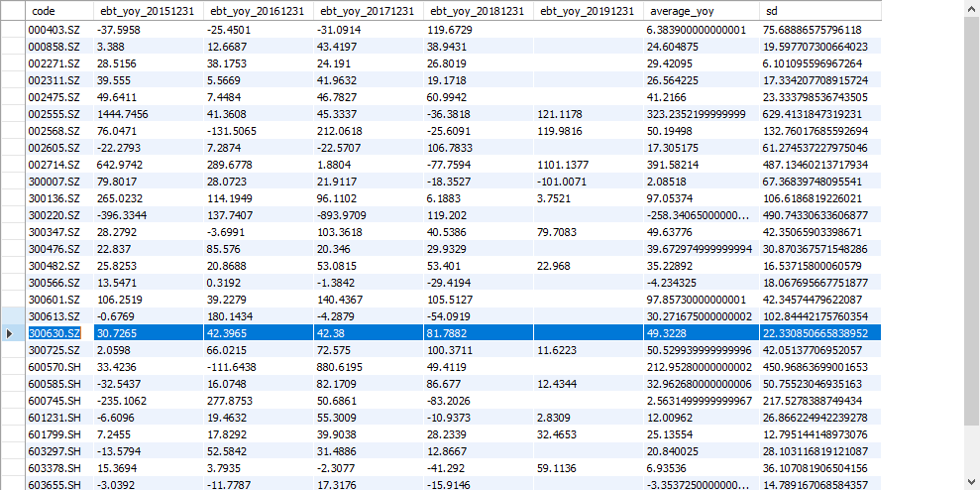This screenshot has width=980, height=490.
Task: Sort by the code column header
Action: point(60,11)
